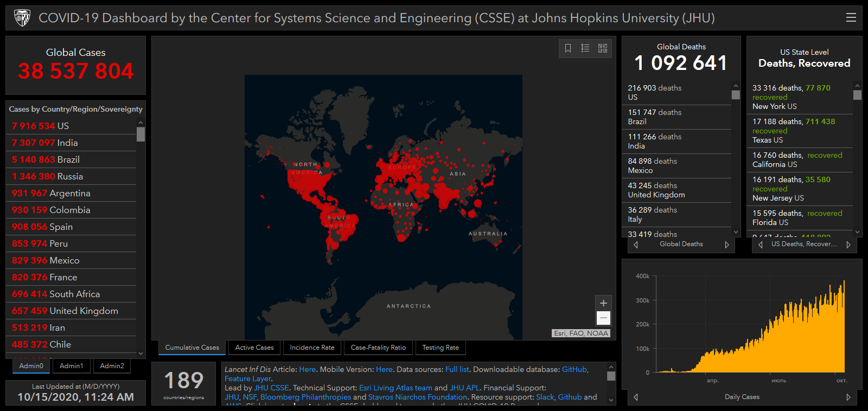This screenshot has width=868, height=411.
Task: Open the Slack resource support link
Action: (x=545, y=397)
